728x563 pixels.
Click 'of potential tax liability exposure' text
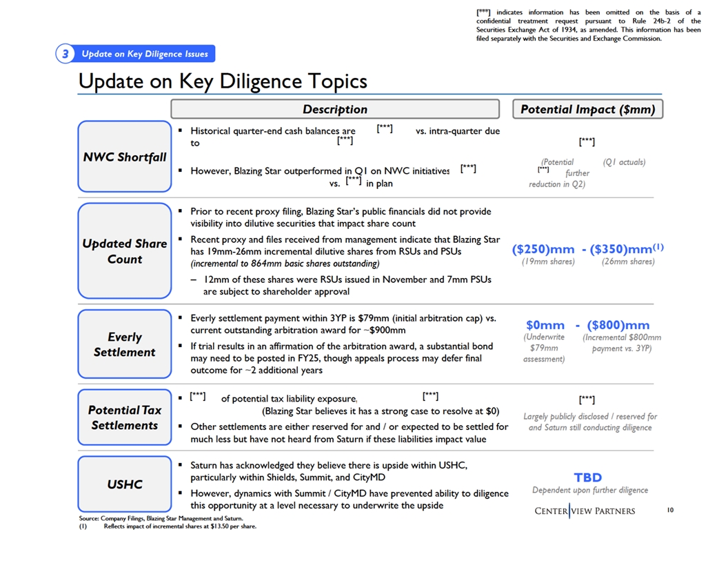coord(289,399)
